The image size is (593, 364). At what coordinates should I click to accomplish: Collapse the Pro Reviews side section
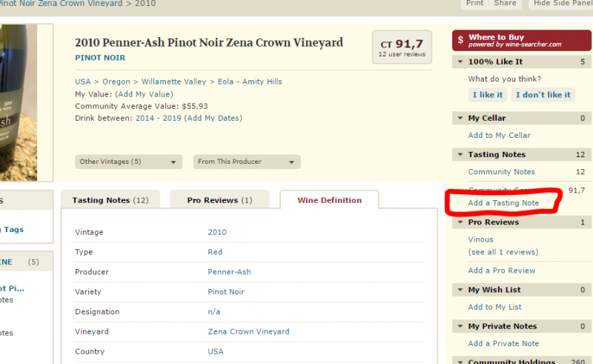(460, 222)
